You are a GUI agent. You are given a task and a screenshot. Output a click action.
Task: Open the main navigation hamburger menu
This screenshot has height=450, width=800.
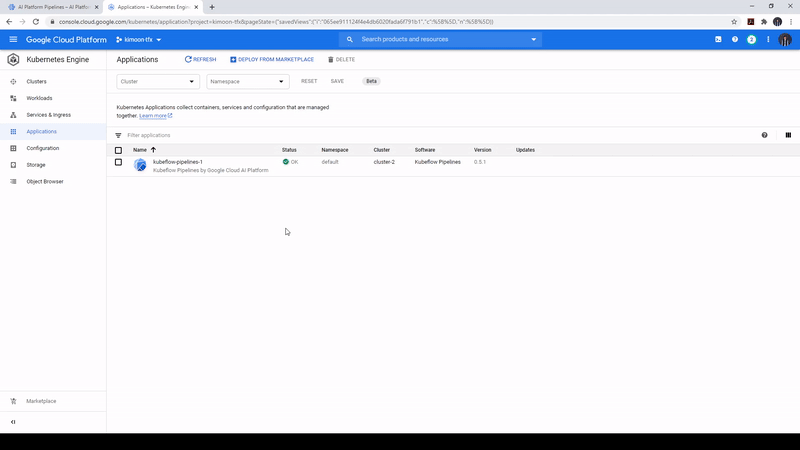[x=13, y=39]
